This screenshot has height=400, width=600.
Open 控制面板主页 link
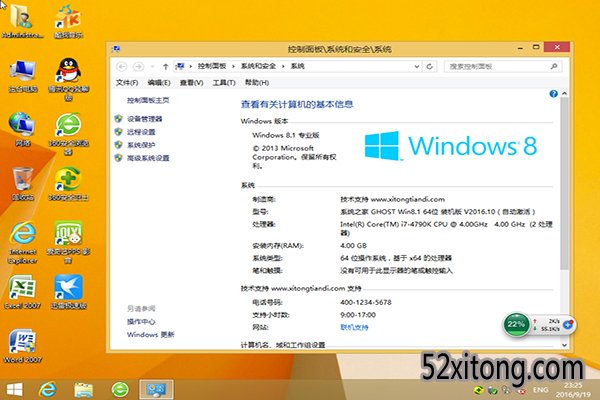click(148, 100)
